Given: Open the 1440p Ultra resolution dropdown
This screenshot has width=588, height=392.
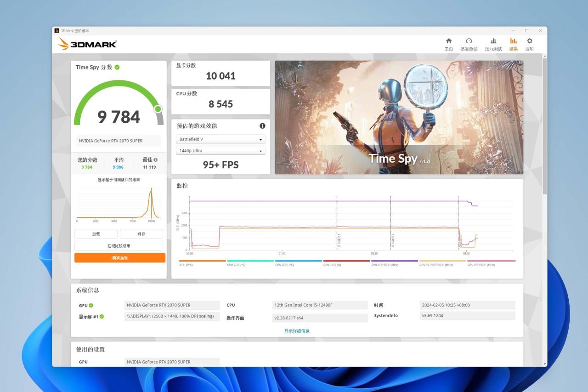Looking at the screenshot, I should tap(220, 151).
